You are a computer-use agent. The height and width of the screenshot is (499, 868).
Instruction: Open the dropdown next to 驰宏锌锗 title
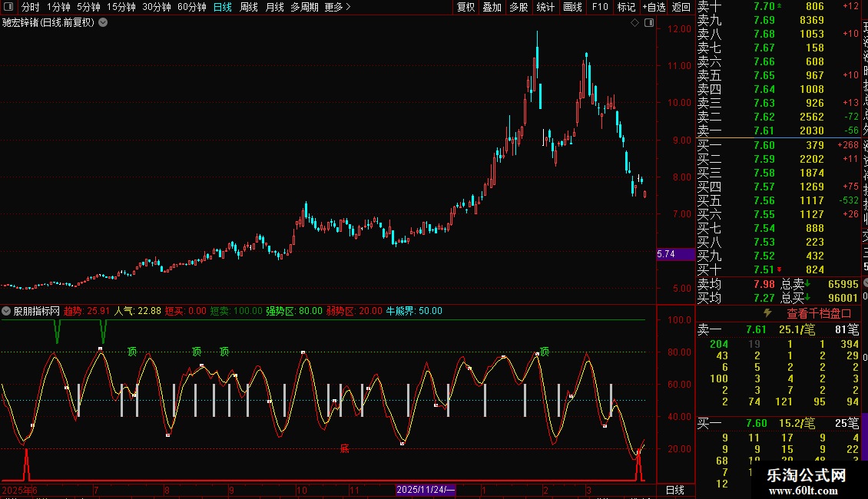pos(103,23)
